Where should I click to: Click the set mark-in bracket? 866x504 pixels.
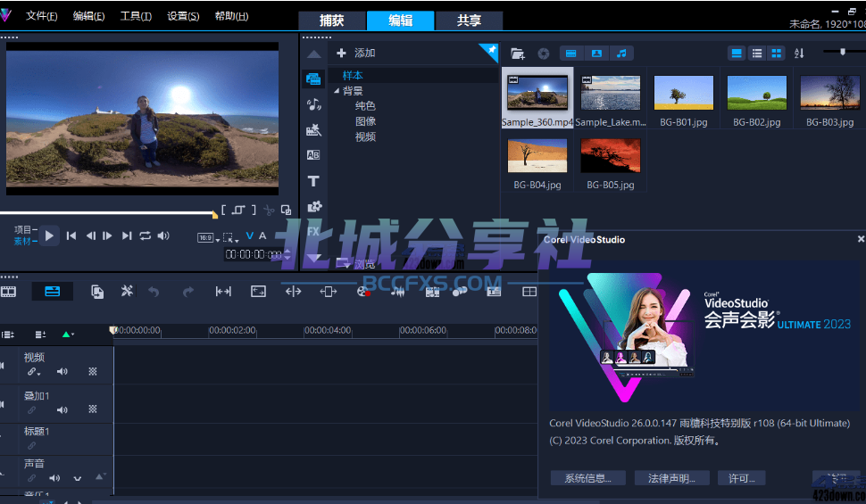(223, 210)
